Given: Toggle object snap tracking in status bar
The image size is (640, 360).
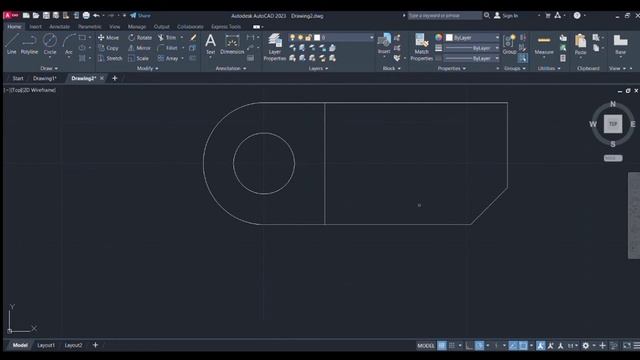Looking at the screenshot, I should (x=513, y=346).
